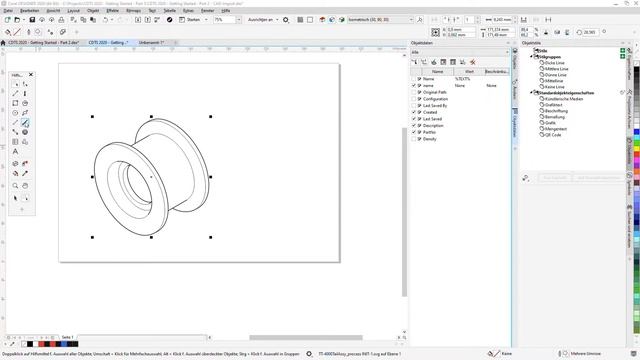The image size is (640, 360).
Task: Close the floating toolbox with X
Action: pos(31,75)
